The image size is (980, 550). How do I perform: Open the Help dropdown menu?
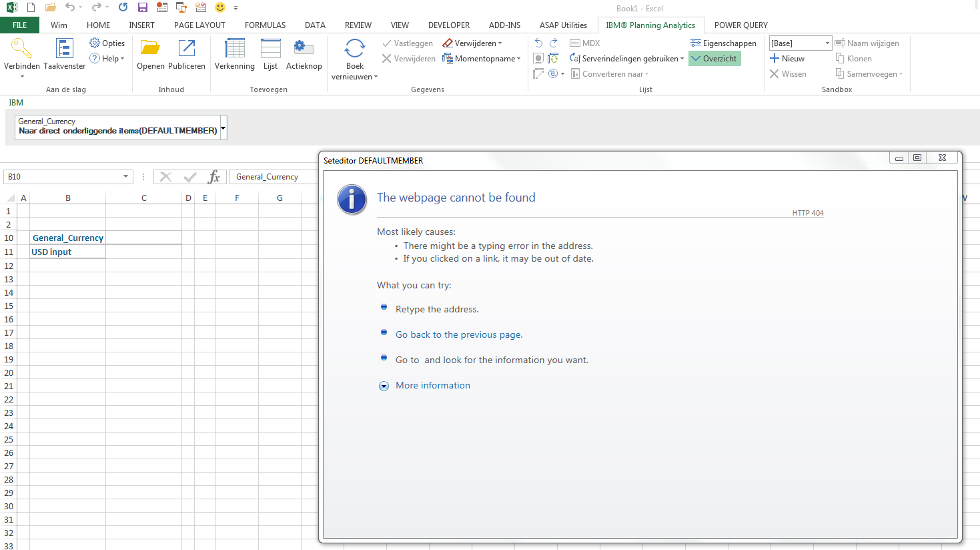(x=107, y=59)
